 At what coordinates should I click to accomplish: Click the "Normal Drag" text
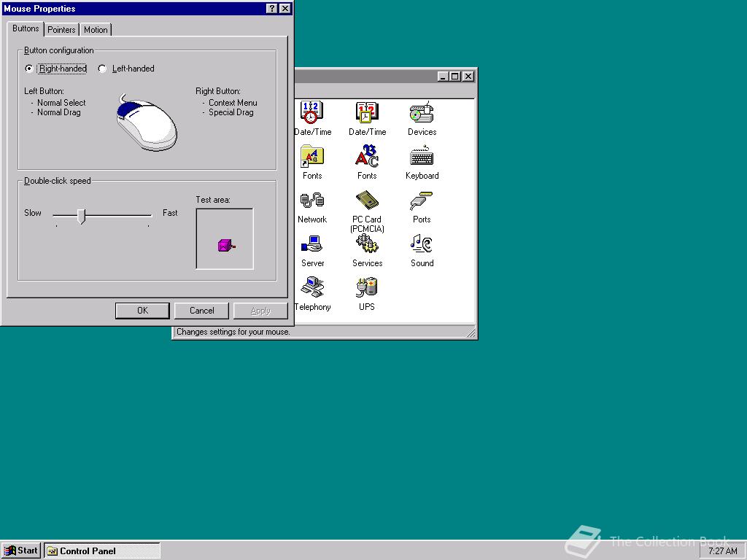(x=59, y=112)
